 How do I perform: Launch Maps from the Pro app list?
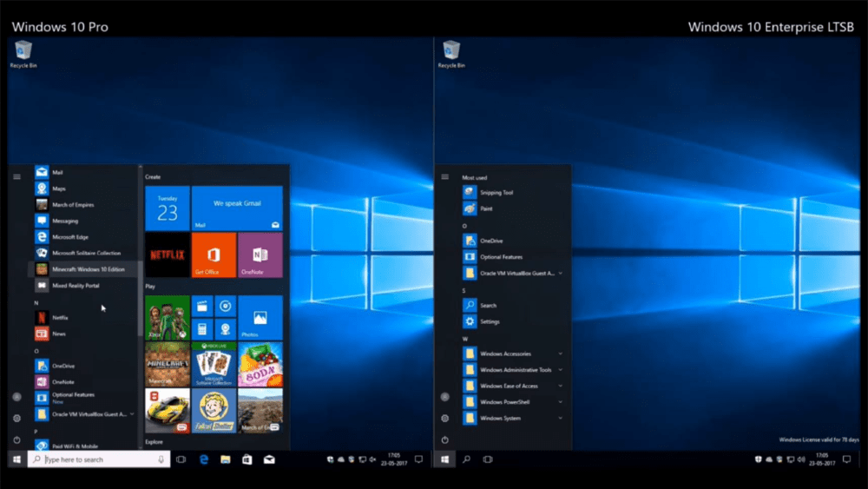83,188
